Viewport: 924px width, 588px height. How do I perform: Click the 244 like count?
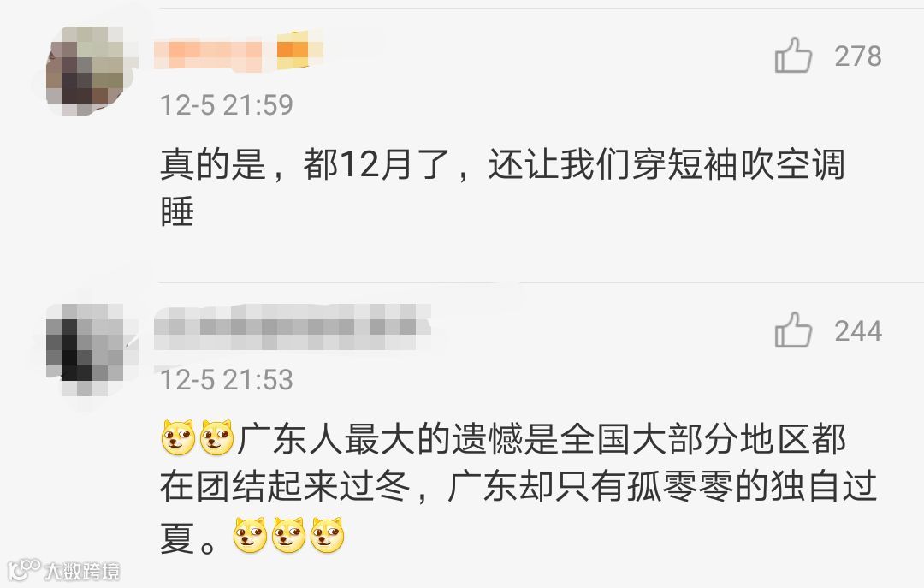(858, 331)
